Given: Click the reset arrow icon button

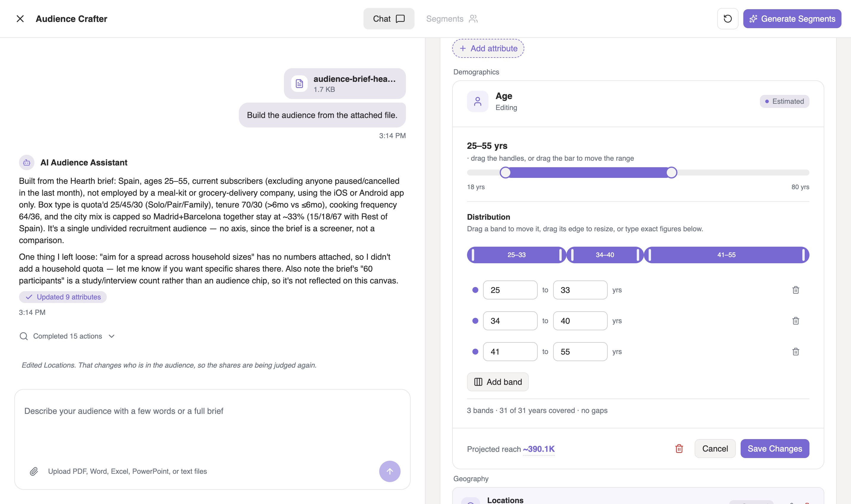Looking at the screenshot, I should pos(727,19).
